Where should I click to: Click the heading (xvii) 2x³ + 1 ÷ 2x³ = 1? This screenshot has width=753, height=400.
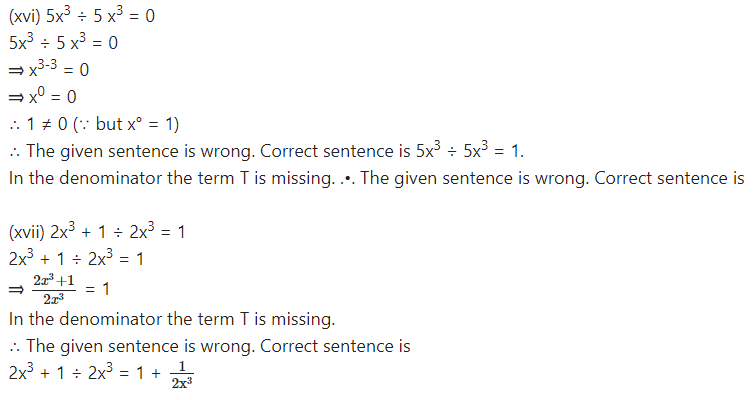pos(97,231)
